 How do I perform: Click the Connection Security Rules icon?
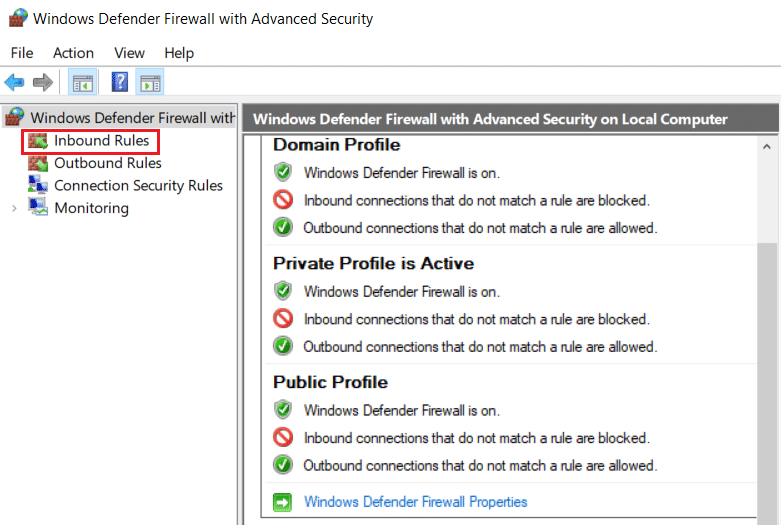(38, 186)
